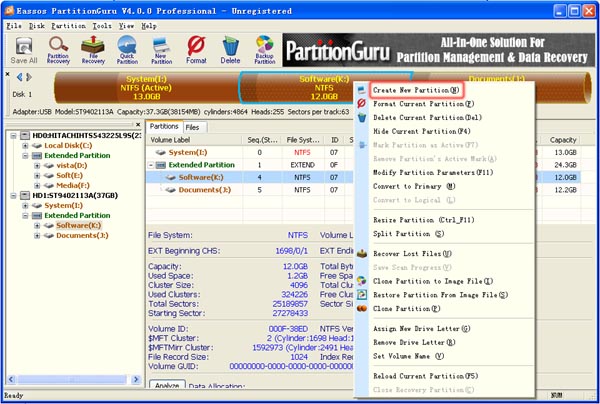Launch File Recovery from toolbar
This screenshot has height=404, width=600.
click(93, 50)
